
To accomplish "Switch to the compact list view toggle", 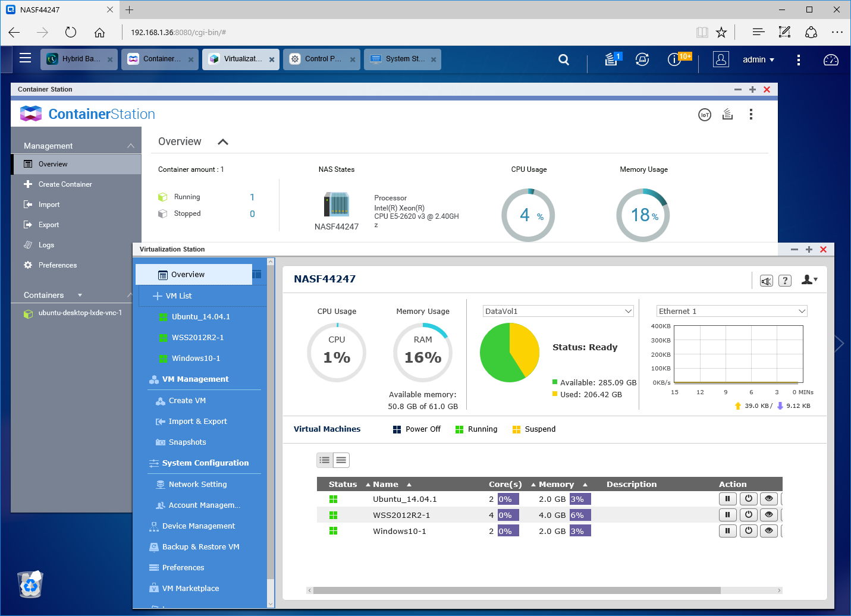I will [341, 460].
